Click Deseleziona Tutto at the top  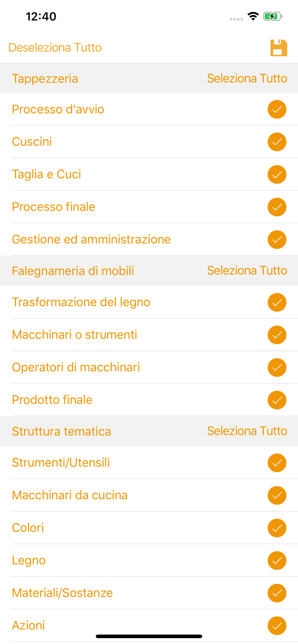55,48
